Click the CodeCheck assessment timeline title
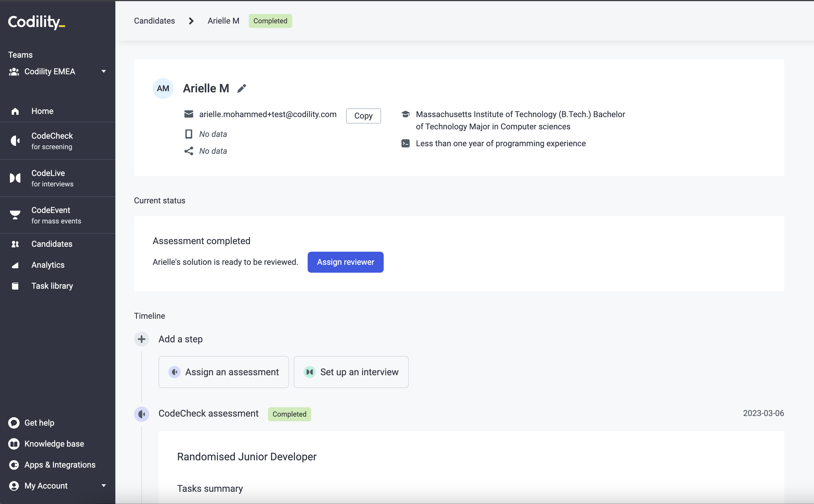The height and width of the screenshot is (504, 814). click(x=208, y=414)
